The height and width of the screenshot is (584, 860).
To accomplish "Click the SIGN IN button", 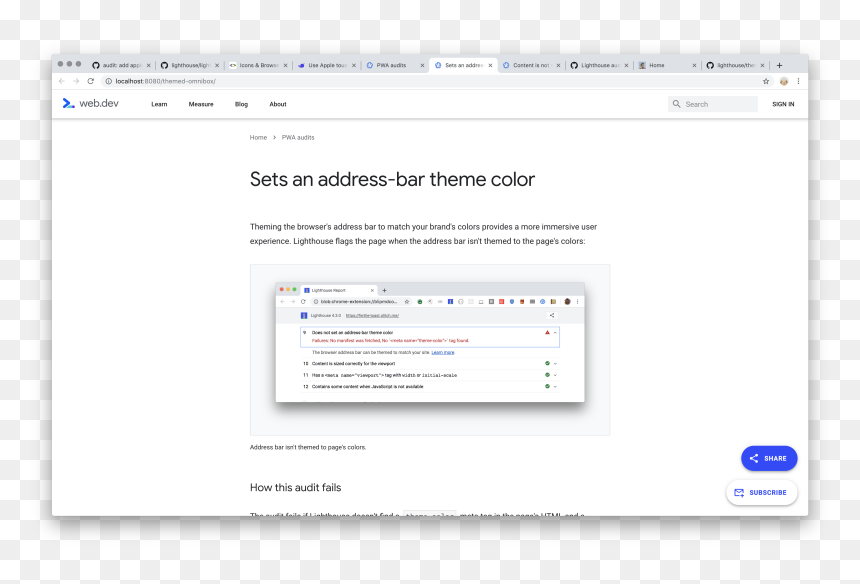I will point(783,104).
